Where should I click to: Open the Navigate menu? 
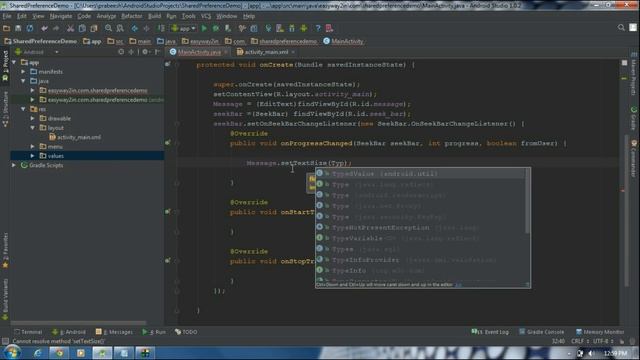[x=61, y=16]
